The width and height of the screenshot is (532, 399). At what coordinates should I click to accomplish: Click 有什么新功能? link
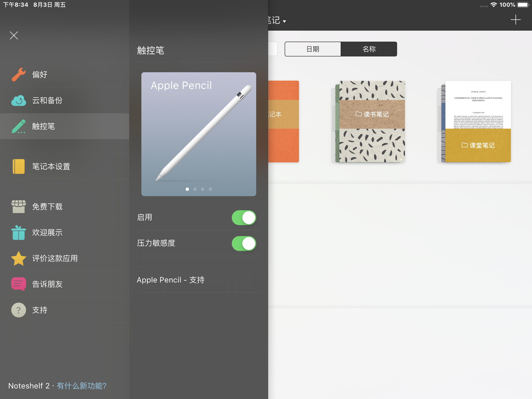(x=82, y=386)
